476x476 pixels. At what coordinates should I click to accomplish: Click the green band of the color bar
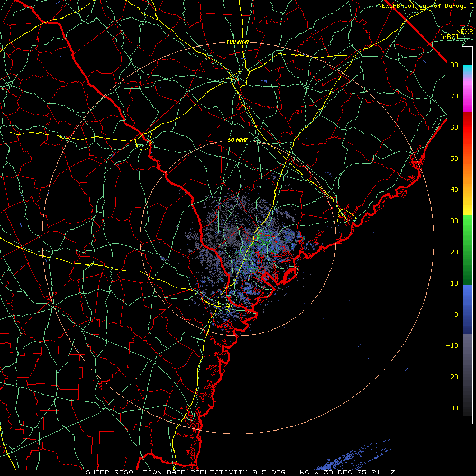click(x=467, y=250)
